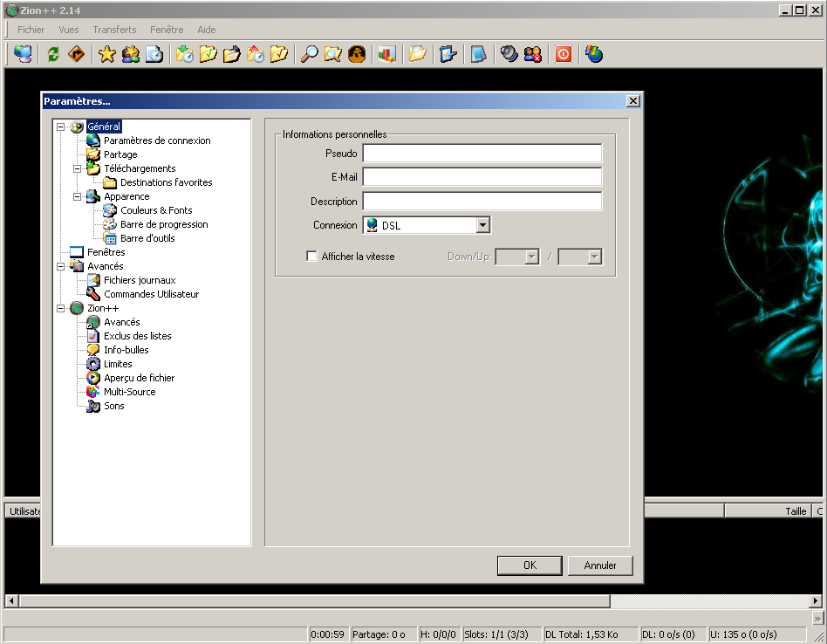Confirm settings with the OK button
This screenshot has width=827, height=644.
click(x=530, y=565)
